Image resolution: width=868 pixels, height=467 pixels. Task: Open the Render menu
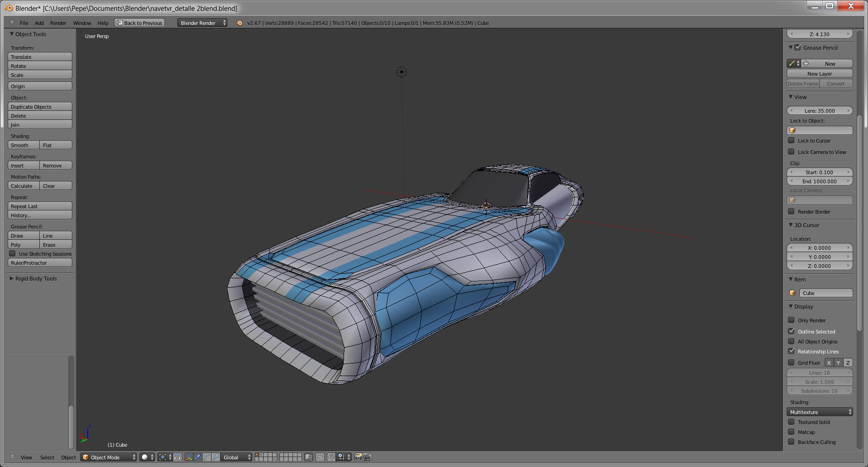pos(58,23)
